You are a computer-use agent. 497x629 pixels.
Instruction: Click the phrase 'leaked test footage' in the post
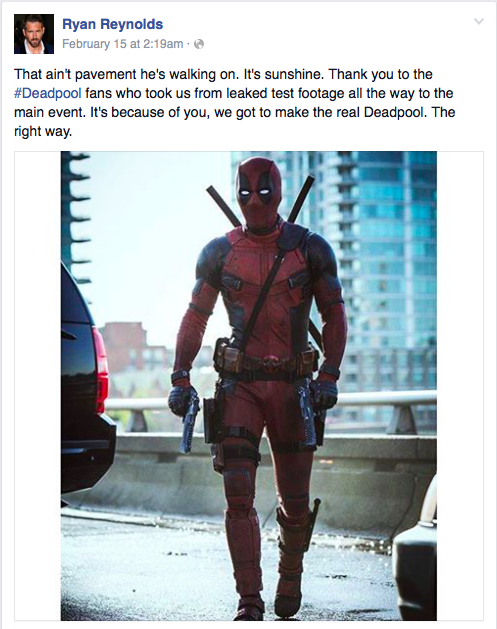pyautogui.click(x=285, y=93)
